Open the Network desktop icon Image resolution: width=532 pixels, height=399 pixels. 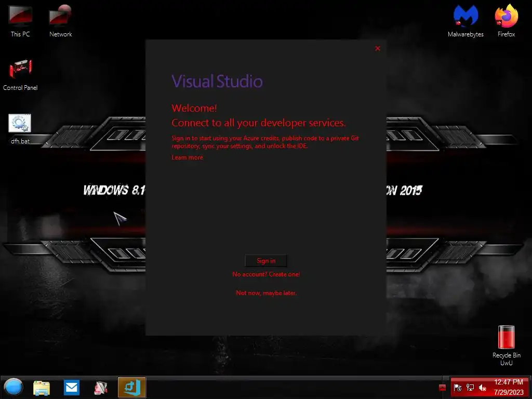coord(60,20)
